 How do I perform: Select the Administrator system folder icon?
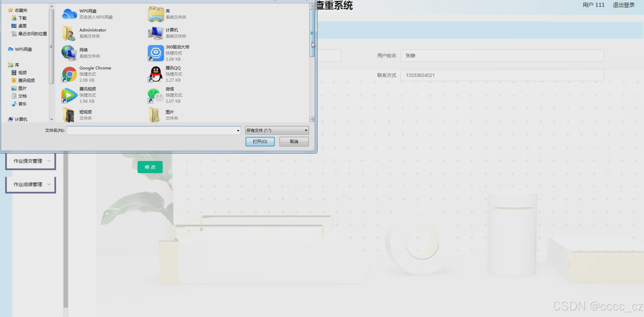click(x=69, y=33)
